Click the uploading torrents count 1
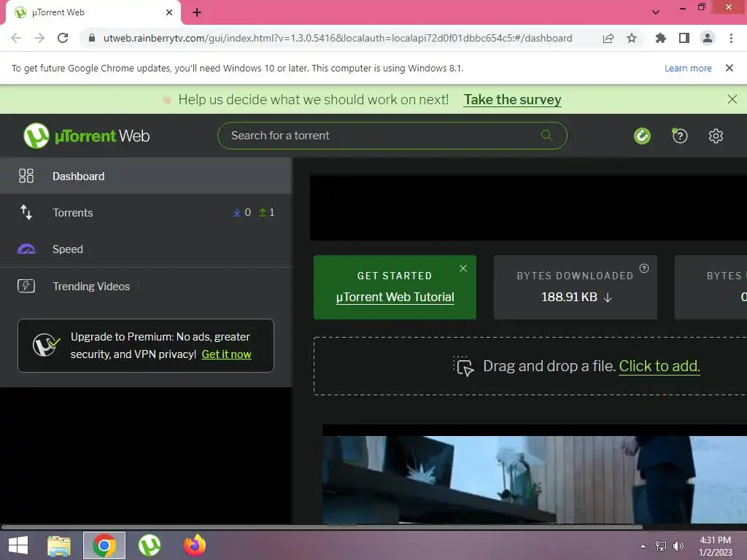Viewport: 747px width, 560px height. 267,212
